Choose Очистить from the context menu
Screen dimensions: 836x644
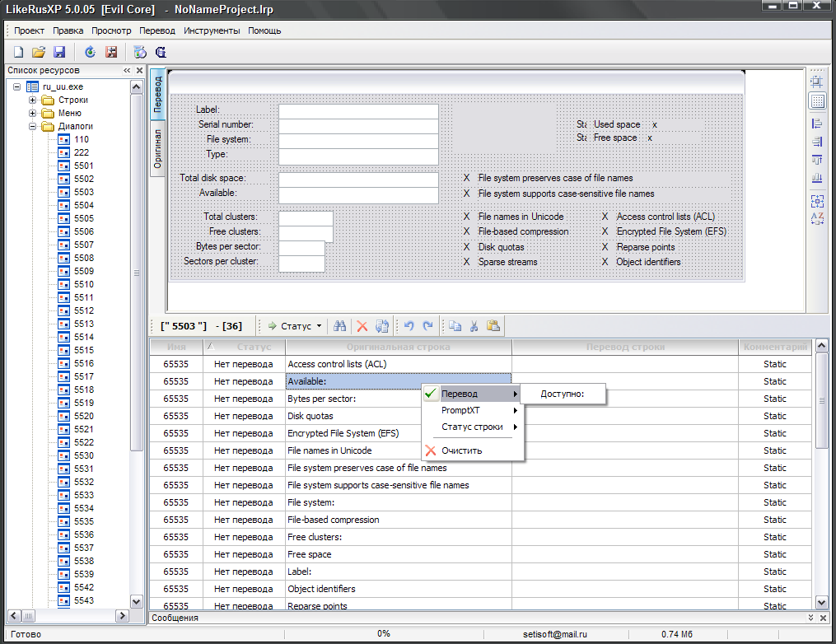pyautogui.click(x=472, y=451)
